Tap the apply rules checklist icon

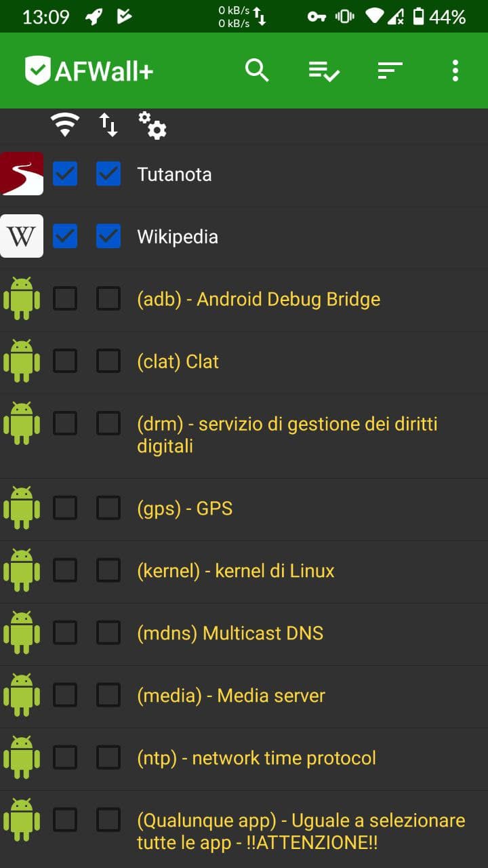point(323,70)
